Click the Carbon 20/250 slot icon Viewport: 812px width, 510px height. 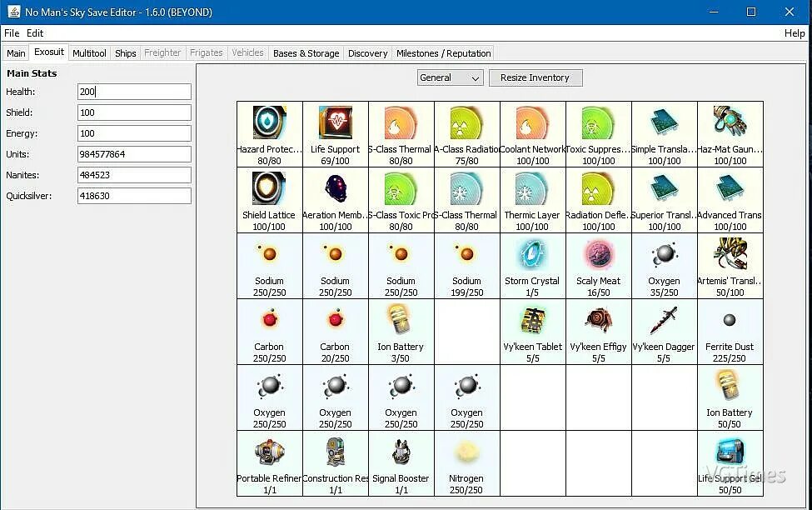click(x=335, y=319)
